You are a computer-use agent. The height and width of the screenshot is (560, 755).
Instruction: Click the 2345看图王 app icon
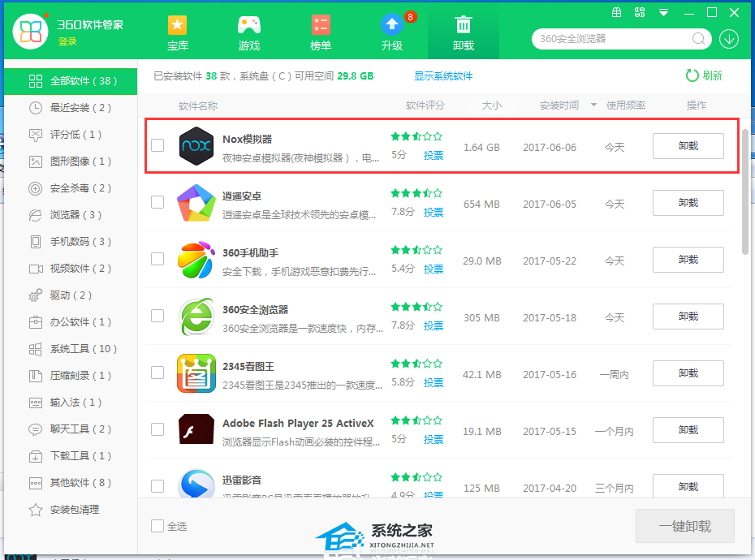(196, 373)
